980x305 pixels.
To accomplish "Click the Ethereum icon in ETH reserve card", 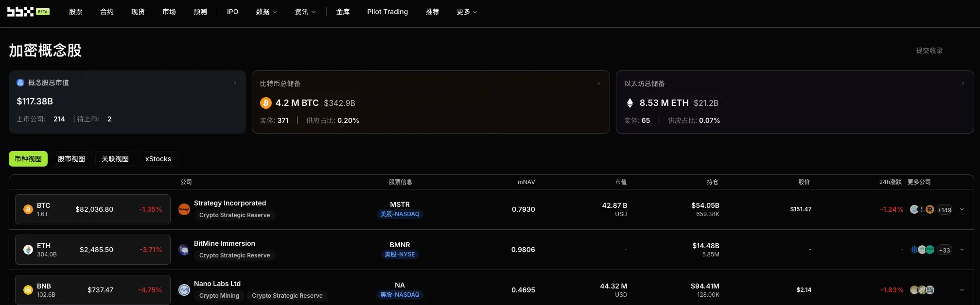I will click(x=630, y=103).
